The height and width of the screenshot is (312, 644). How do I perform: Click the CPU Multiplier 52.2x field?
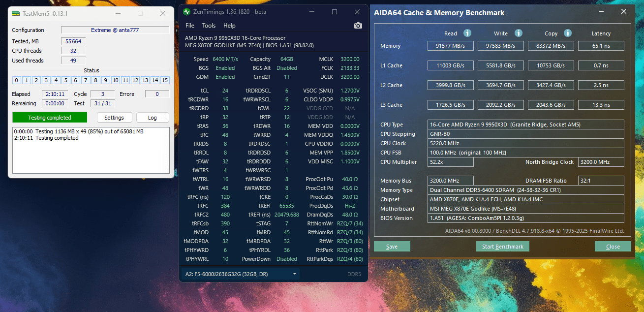(451, 162)
